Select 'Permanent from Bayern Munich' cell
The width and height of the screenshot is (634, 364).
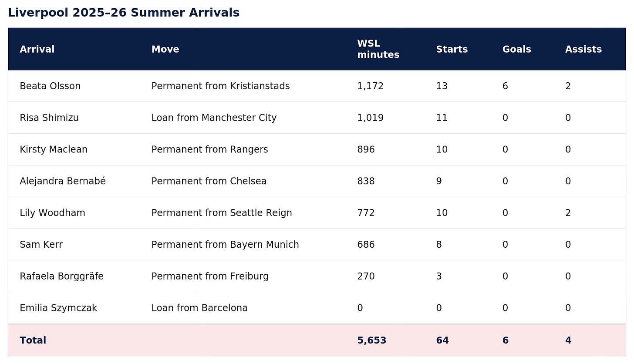(225, 245)
